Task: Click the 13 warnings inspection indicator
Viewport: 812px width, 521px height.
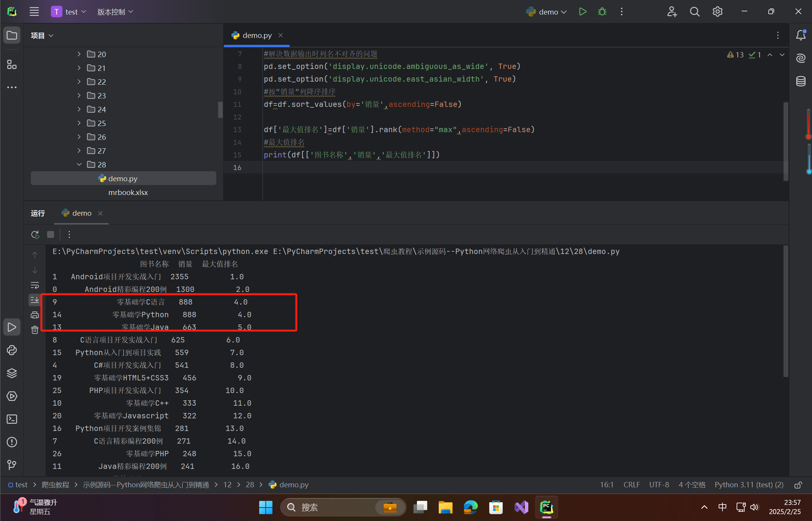Action: [735, 55]
